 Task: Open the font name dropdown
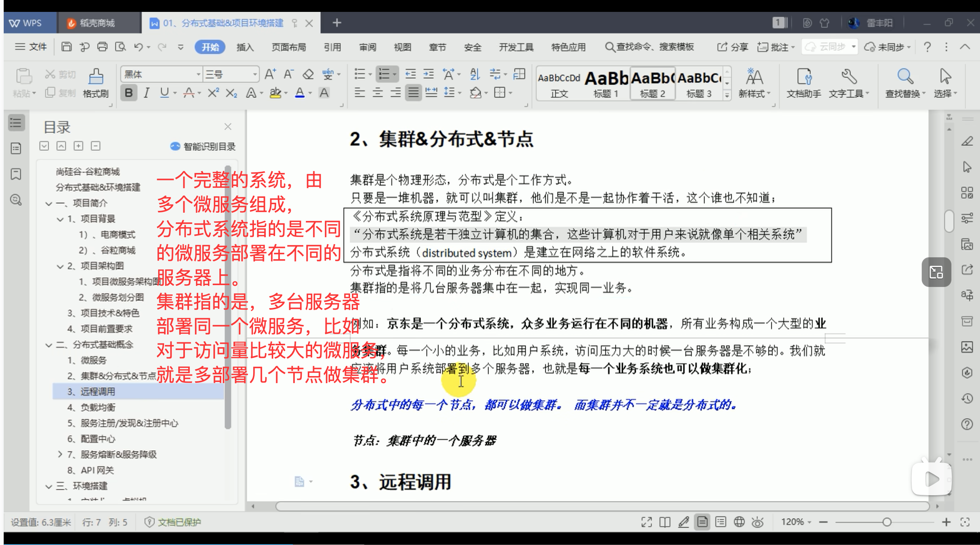[x=198, y=74]
